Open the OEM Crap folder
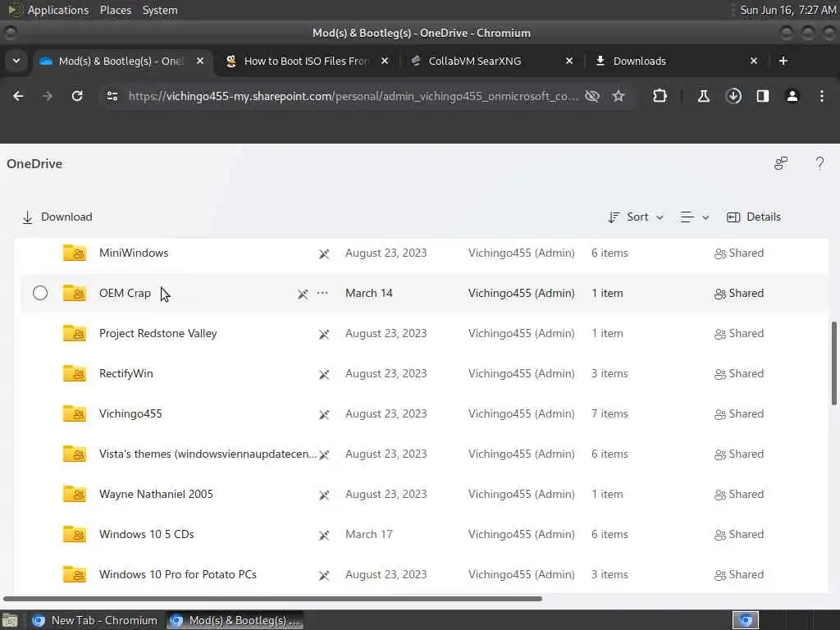Screen dimensions: 840x630 pos(125,293)
